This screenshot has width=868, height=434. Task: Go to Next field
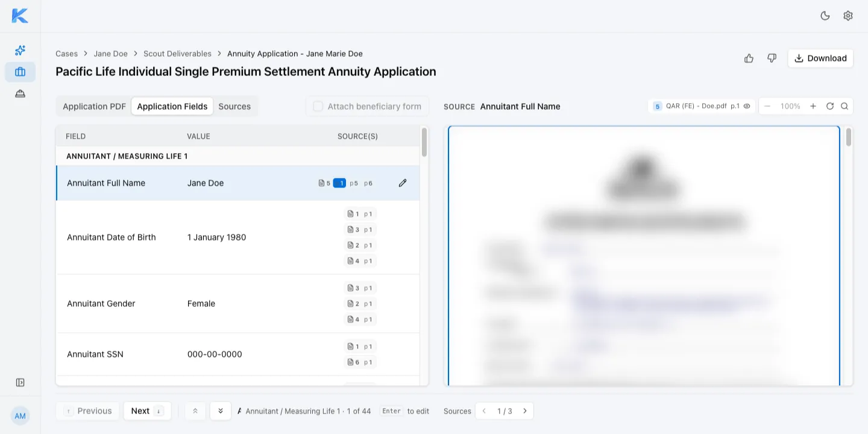[x=147, y=411]
